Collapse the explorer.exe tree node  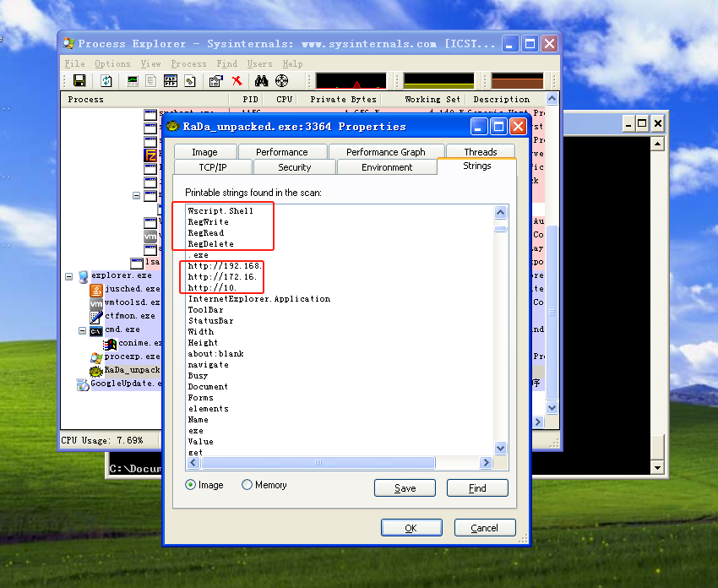[x=68, y=276]
